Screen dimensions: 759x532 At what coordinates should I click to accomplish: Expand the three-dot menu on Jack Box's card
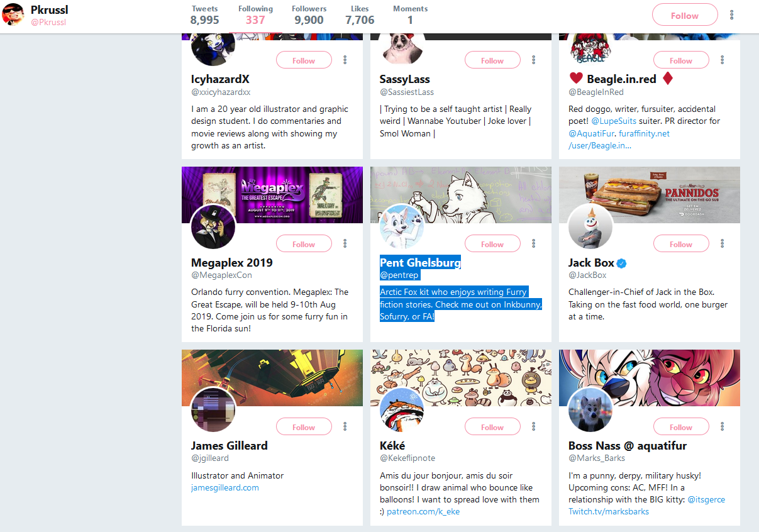[723, 244]
